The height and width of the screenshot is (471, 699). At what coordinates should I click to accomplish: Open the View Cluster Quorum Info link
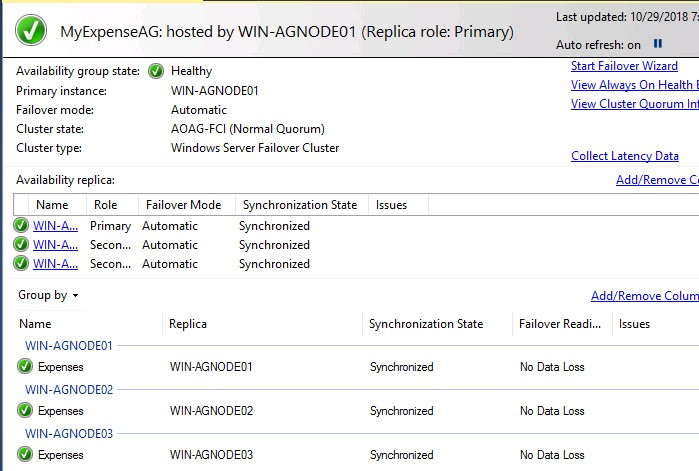pos(634,104)
